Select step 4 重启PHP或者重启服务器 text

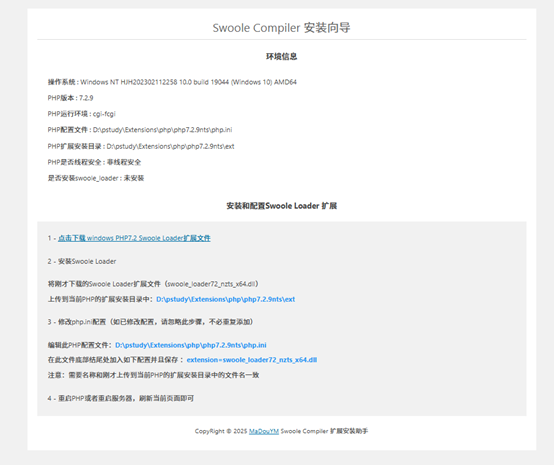point(121,399)
